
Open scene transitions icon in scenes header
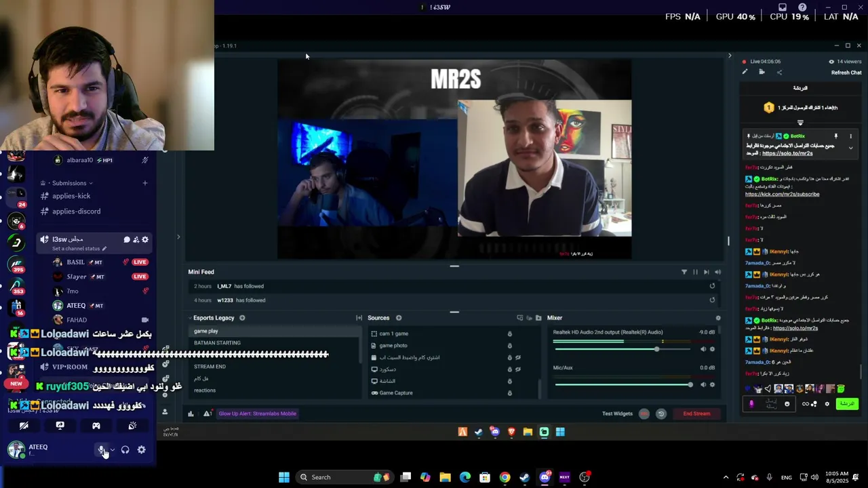point(359,318)
